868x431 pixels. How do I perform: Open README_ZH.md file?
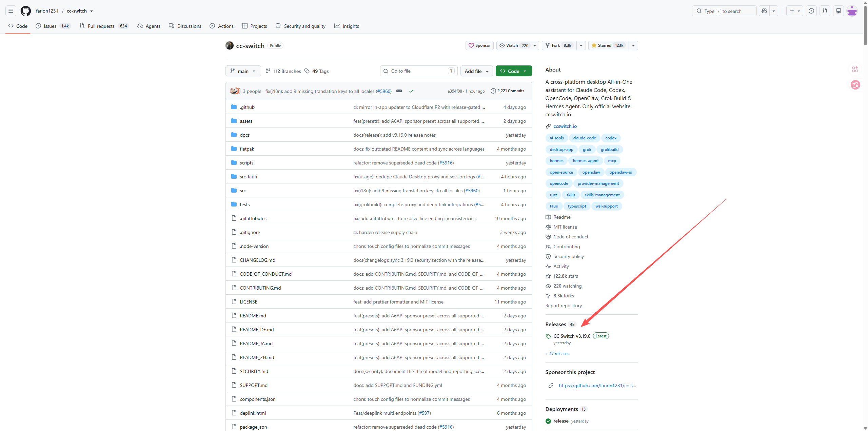[257, 357]
